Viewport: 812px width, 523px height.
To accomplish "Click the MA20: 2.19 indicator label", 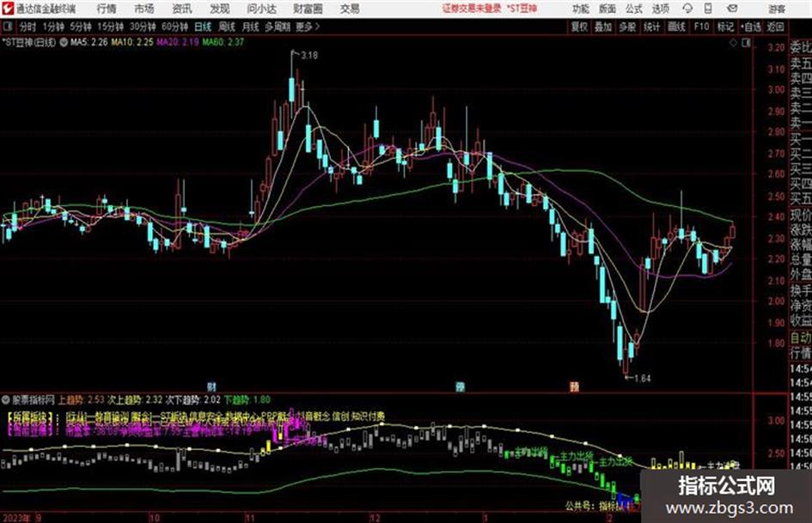I will coord(178,42).
